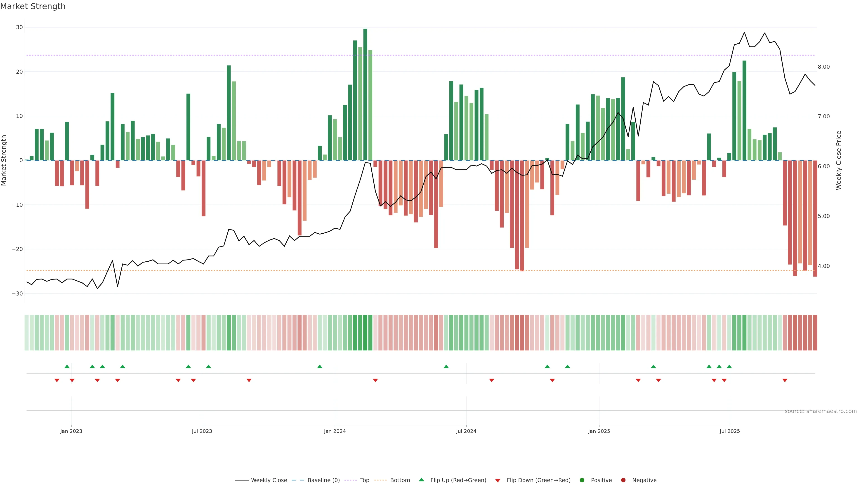The image size is (868, 488).
Task: Click red Flip Down triangle legend icon
Action: click(x=498, y=481)
